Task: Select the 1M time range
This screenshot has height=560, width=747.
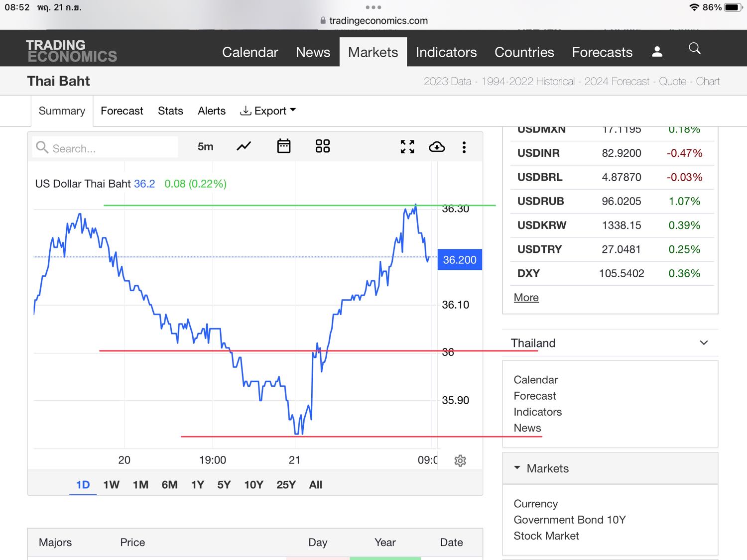Action: [x=140, y=485]
